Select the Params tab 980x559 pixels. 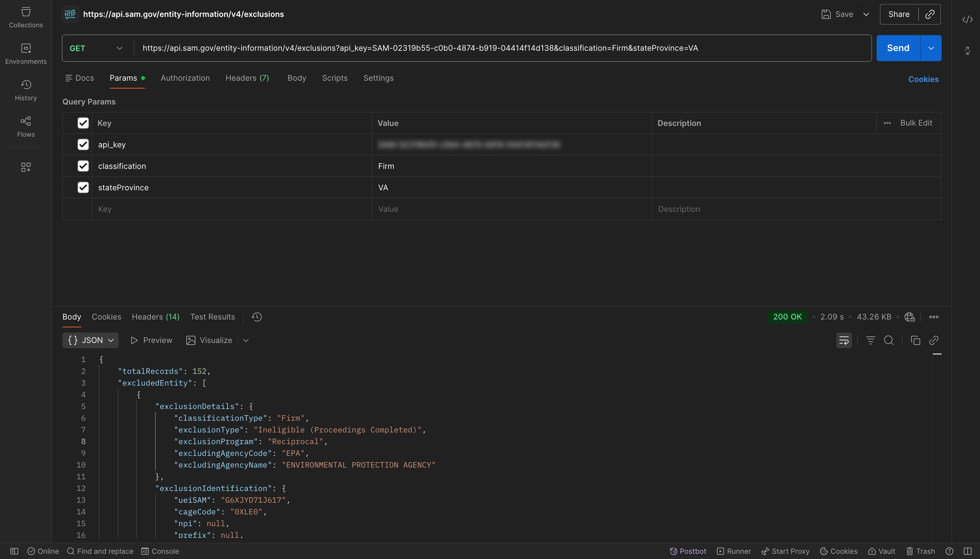click(x=127, y=78)
